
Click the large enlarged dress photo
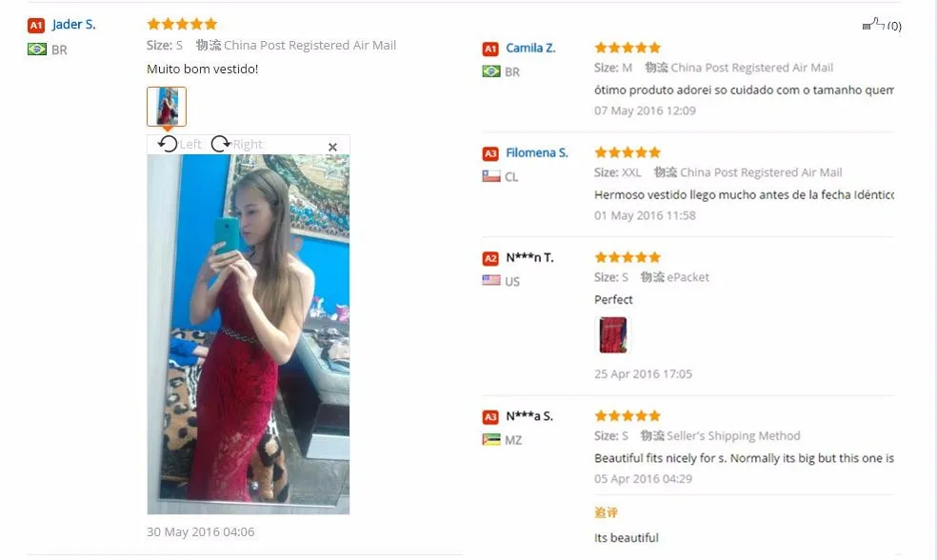249,334
